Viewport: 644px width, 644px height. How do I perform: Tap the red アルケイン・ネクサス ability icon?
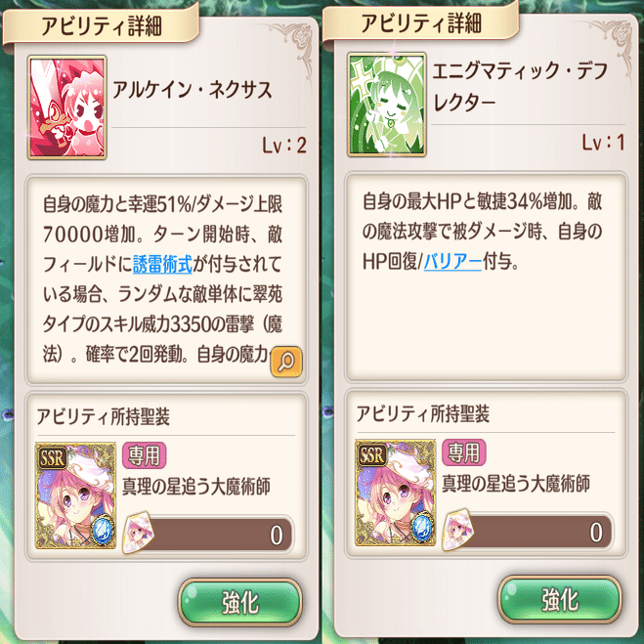[67, 107]
